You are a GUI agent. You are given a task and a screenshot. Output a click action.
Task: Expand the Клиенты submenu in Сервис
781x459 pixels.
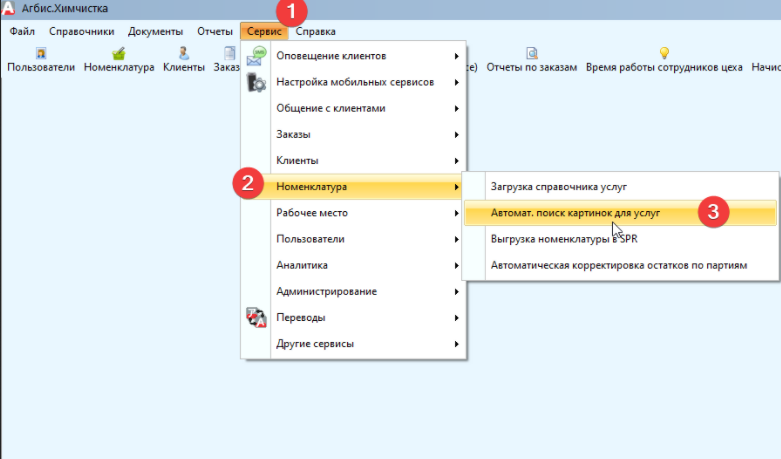click(354, 161)
